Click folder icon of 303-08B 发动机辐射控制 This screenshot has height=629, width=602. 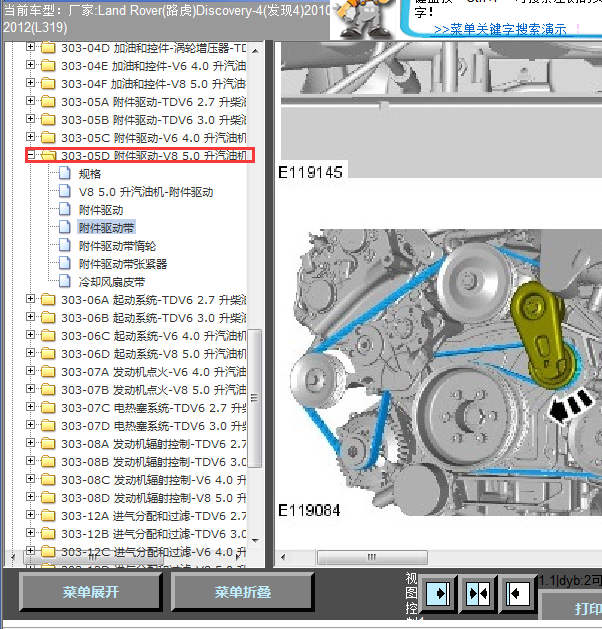tap(48, 461)
